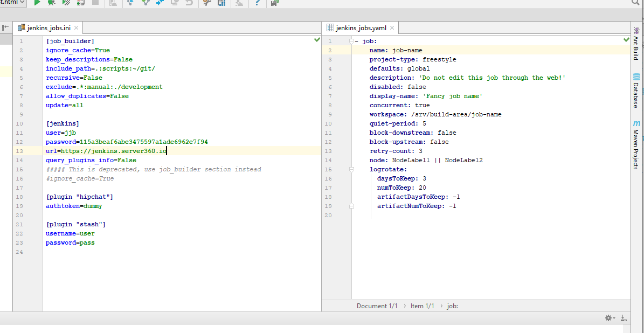The width and height of the screenshot is (644, 333).
Task: Open Settings via the wrench icon
Action: coord(207,3)
